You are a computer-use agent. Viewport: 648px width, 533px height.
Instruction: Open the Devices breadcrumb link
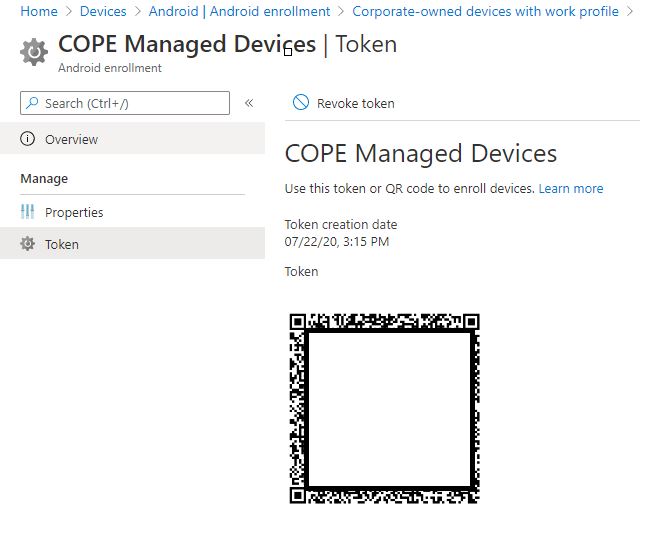(103, 11)
